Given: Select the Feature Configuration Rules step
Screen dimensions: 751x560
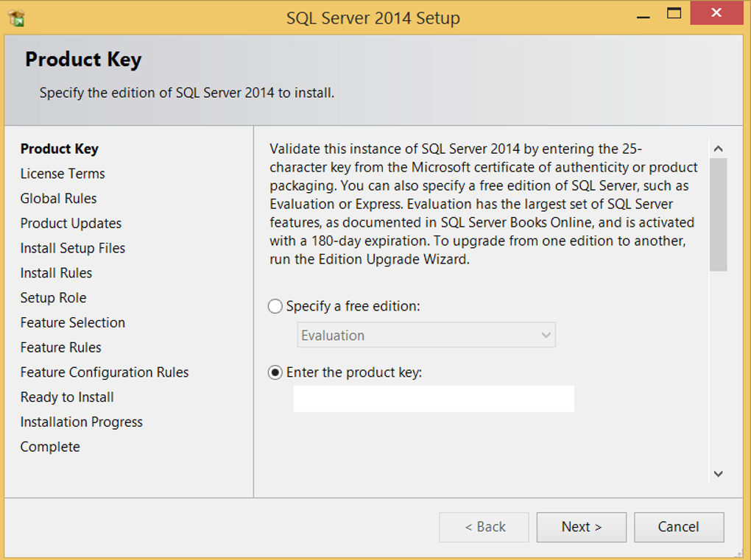Looking at the screenshot, I should pos(105,372).
